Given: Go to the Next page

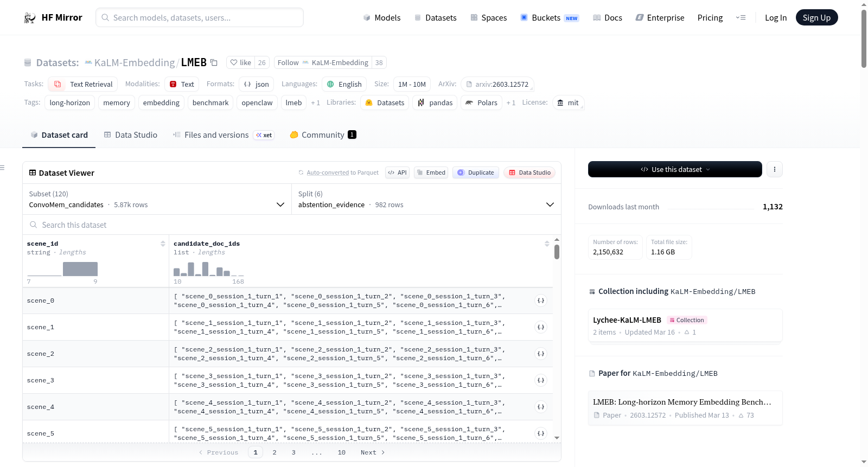Looking at the screenshot, I should pos(373,452).
